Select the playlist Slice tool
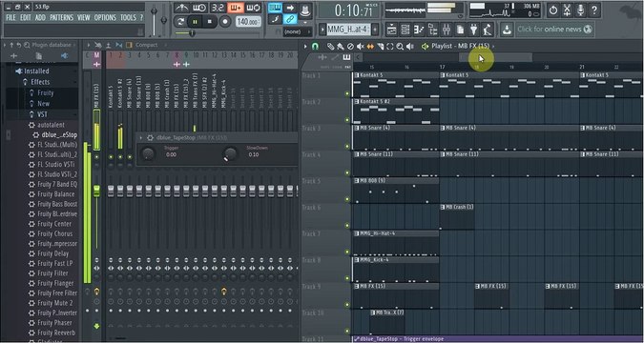The image size is (644, 343). (x=381, y=47)
